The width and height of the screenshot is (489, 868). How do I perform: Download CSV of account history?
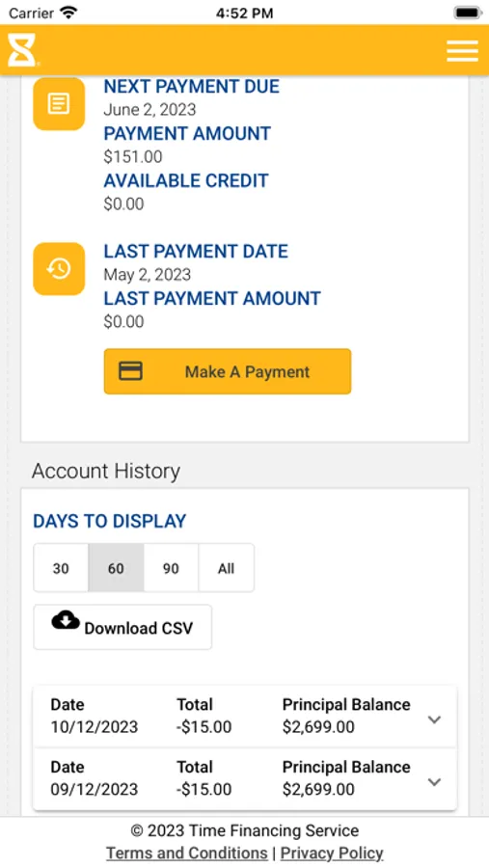[122, 627]
